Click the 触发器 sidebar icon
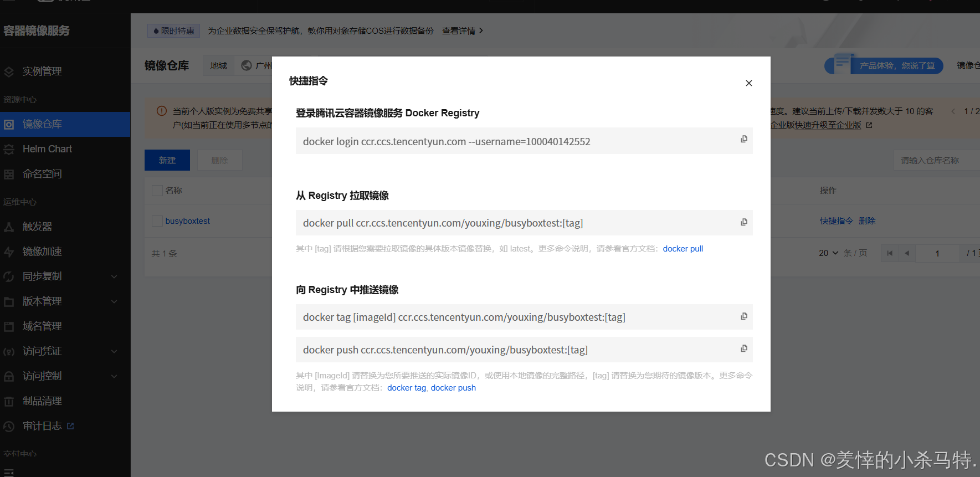Viewport: 980px width, 477px height. point(9,227)
